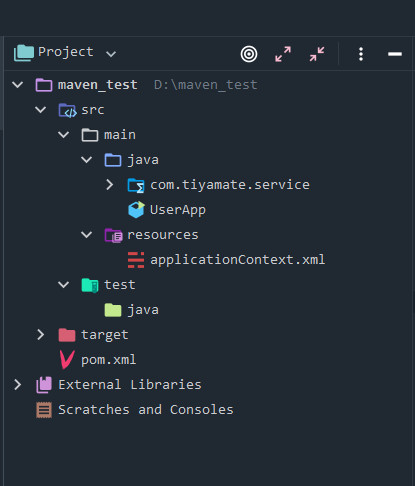The height and width of the screenshot is (486, 415).
Task: Click the UserApp class icon
Action: tap(136, 210)
